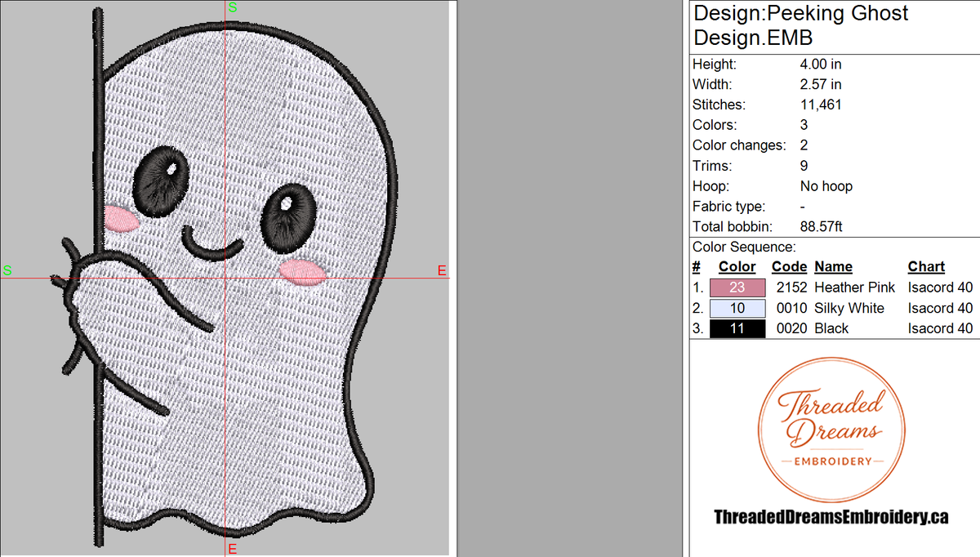Click the green S marker at left
980x557 pixels.
click(7, 270)
